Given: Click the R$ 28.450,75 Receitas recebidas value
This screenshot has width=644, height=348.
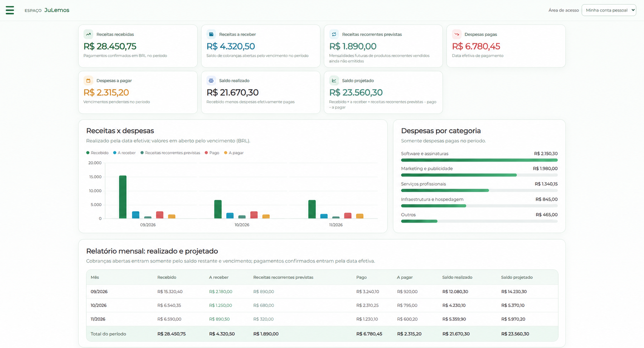Looking at the screenshot, I should click(x=110, y=46).
